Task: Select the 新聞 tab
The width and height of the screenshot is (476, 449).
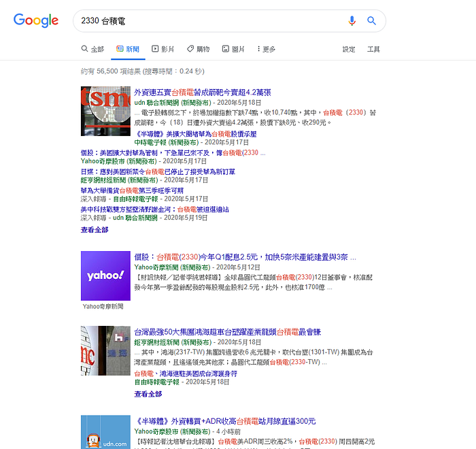Action: (128, 49)
